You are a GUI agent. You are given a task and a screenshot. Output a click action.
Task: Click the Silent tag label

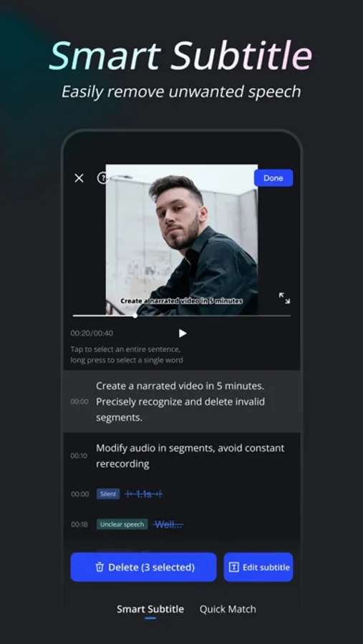108,494
